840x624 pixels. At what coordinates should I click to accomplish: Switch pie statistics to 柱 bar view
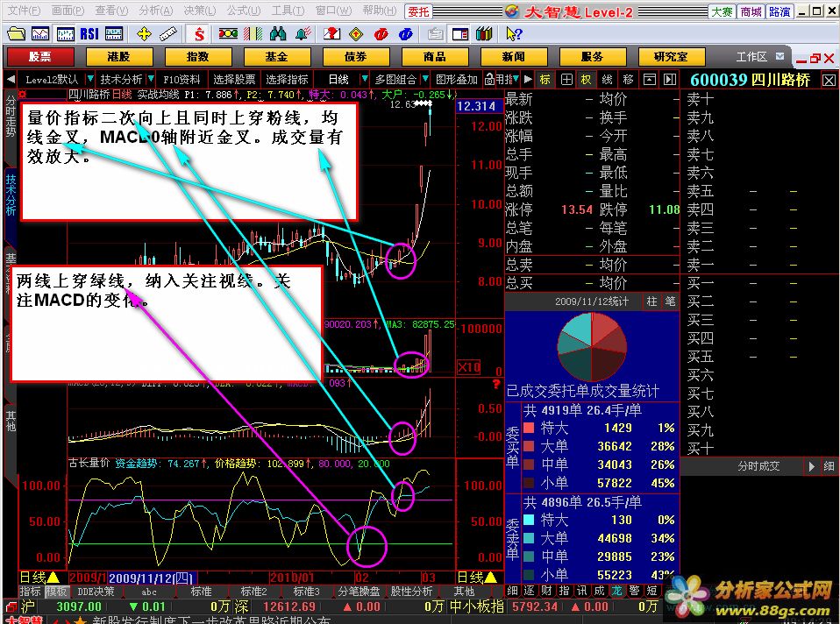point(651,301)
